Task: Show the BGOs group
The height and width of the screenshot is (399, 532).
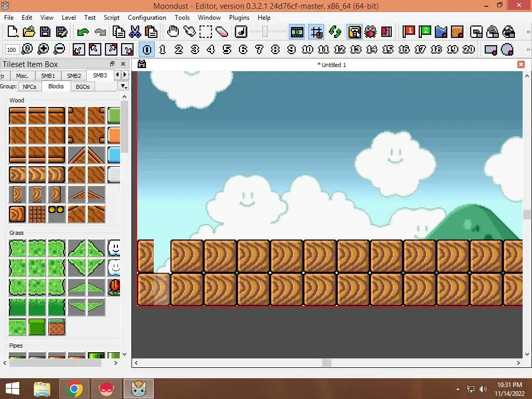Action: 83,87
